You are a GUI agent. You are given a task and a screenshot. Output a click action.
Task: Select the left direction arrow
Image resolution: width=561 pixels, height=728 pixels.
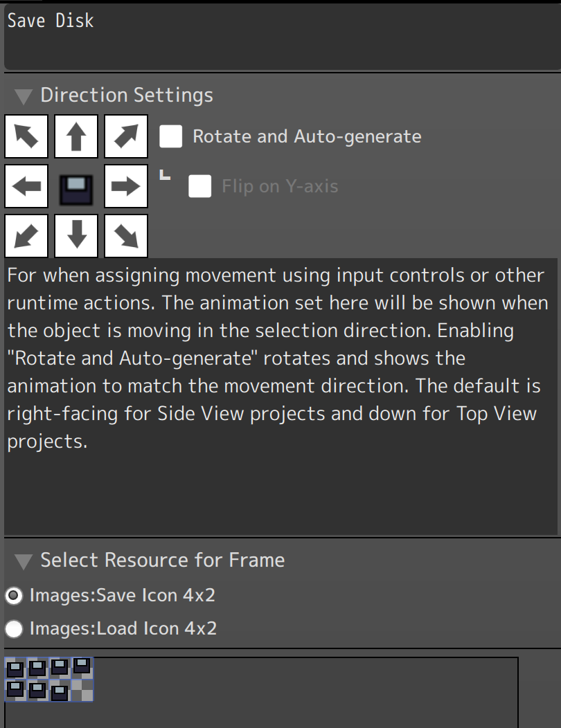pos(26,186)
